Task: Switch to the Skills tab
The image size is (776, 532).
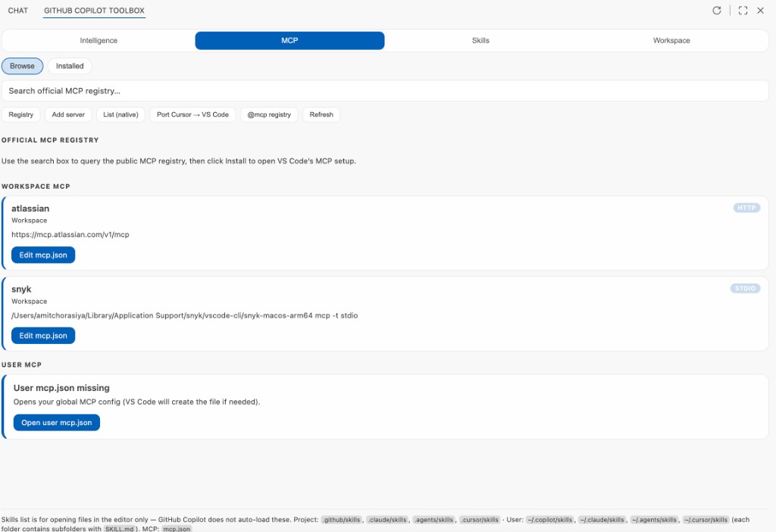Action: [480, 40]
